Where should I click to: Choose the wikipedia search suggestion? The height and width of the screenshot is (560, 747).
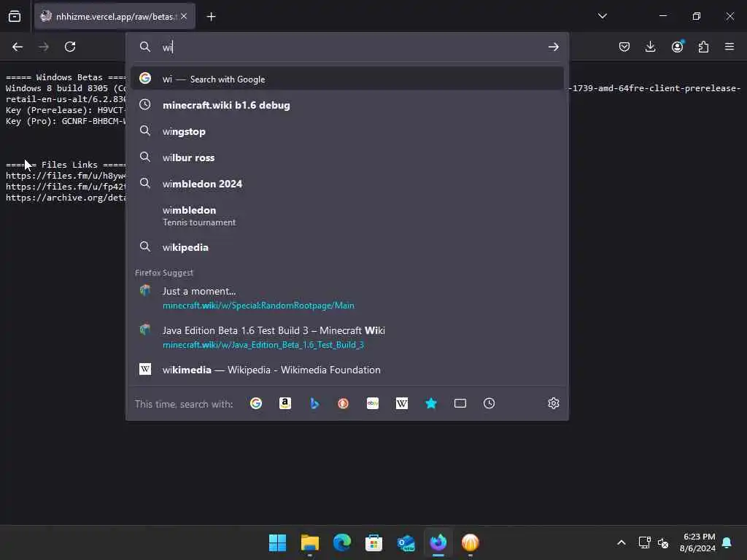(347, 247)
